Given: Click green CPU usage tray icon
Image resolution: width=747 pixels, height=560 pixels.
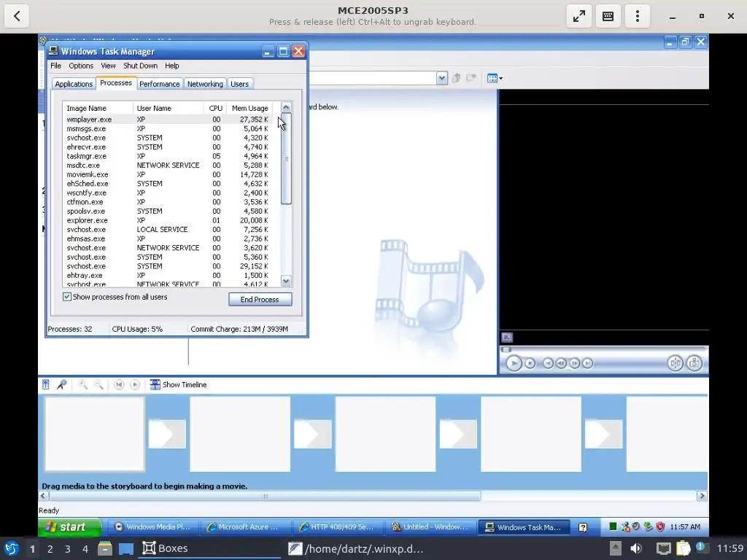Looking at the screenshot, I should [x=613, y=526].
